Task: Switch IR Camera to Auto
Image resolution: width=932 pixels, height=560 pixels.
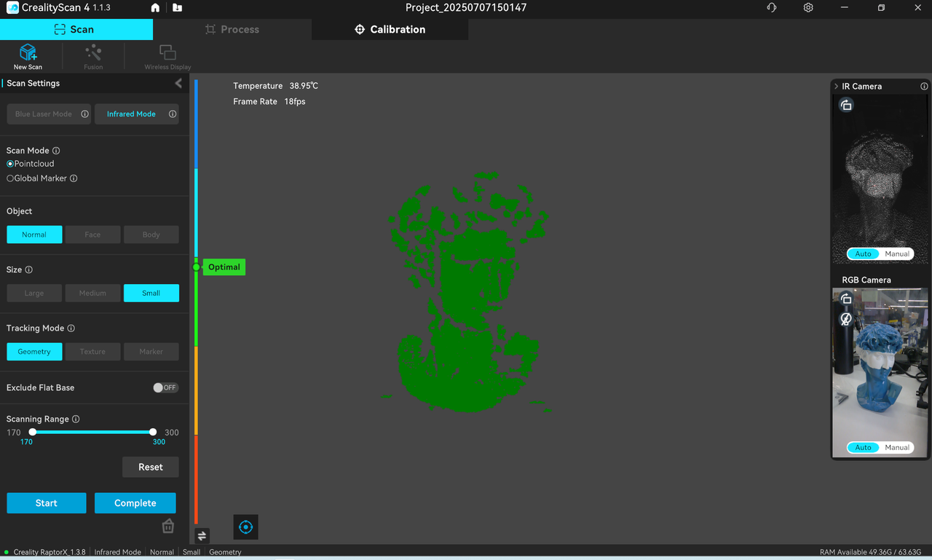Action: click(x=863, y=254)
